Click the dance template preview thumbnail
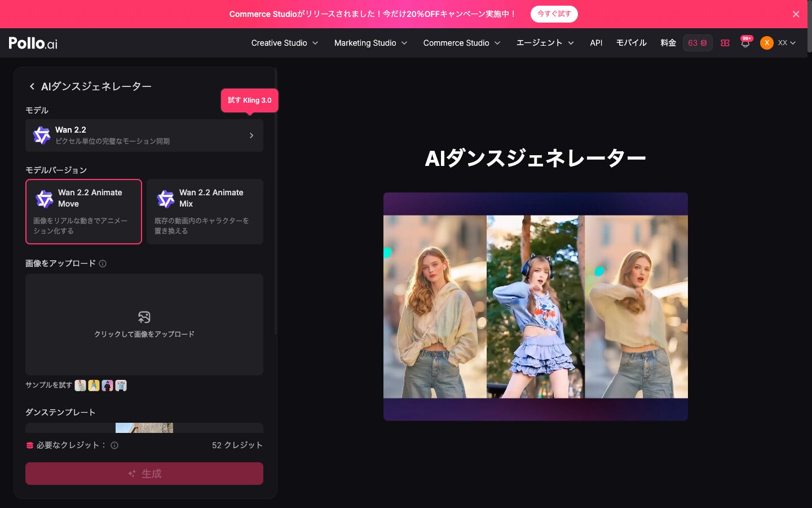The height and width of the screenshot is (508, 812). coord(144,428)
